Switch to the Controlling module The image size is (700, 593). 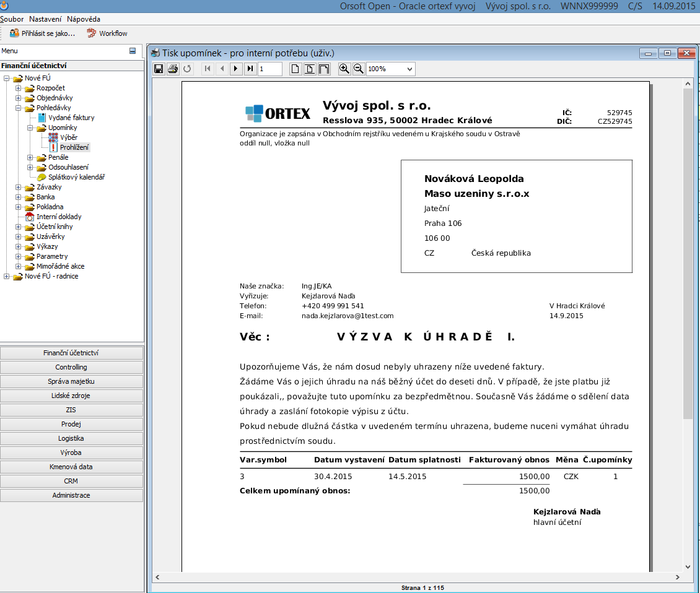71,367
